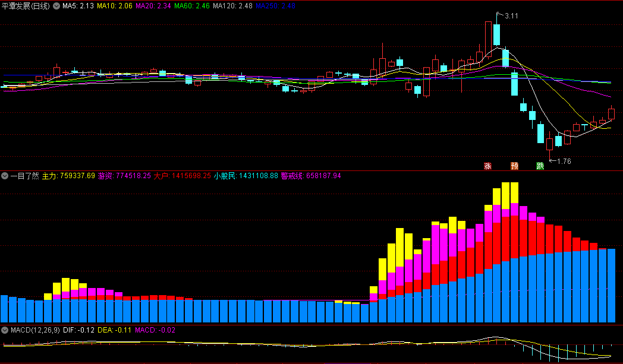Click the 小股民: 1431108.88 value
Image resolution: width=623 pixels, height=364 pixels.
[x=246, y=176]
